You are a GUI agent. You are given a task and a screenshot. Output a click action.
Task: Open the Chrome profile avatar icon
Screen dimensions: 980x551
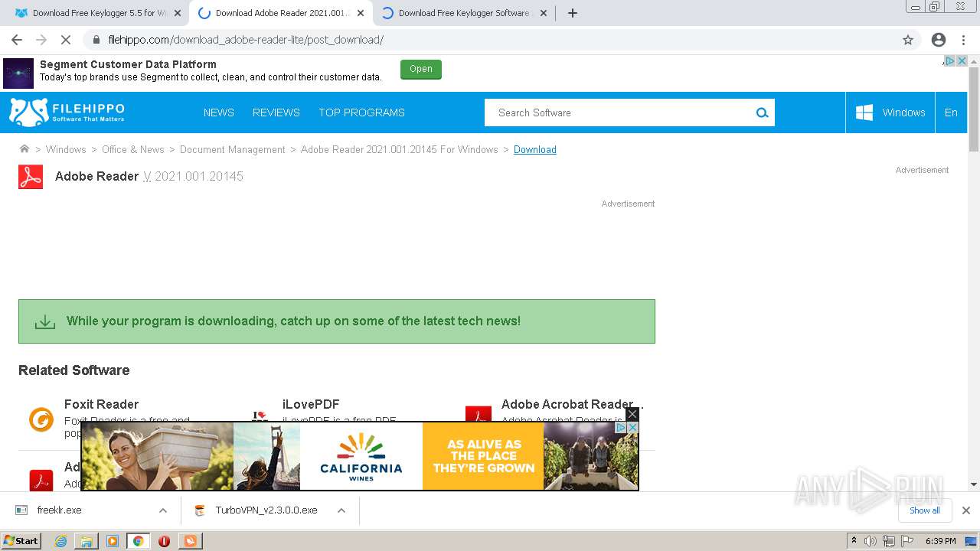(x=939, y=40)
